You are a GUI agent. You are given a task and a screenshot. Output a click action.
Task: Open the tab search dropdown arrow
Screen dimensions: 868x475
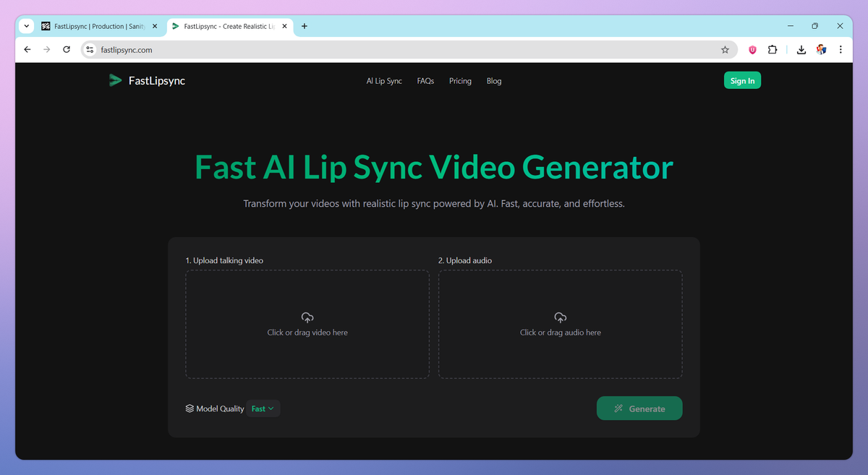[x=27, y=26]
